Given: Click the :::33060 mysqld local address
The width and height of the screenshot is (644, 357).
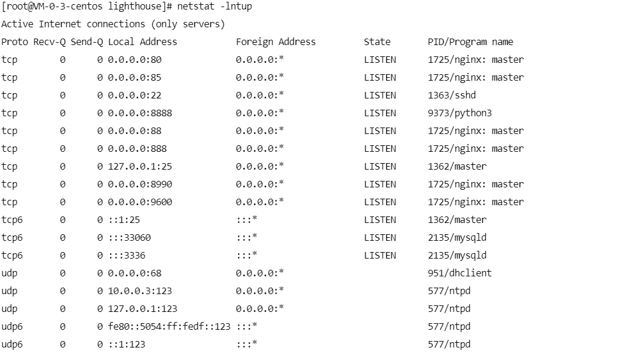Looking at the screenshot, I should [x=129, y=238].
